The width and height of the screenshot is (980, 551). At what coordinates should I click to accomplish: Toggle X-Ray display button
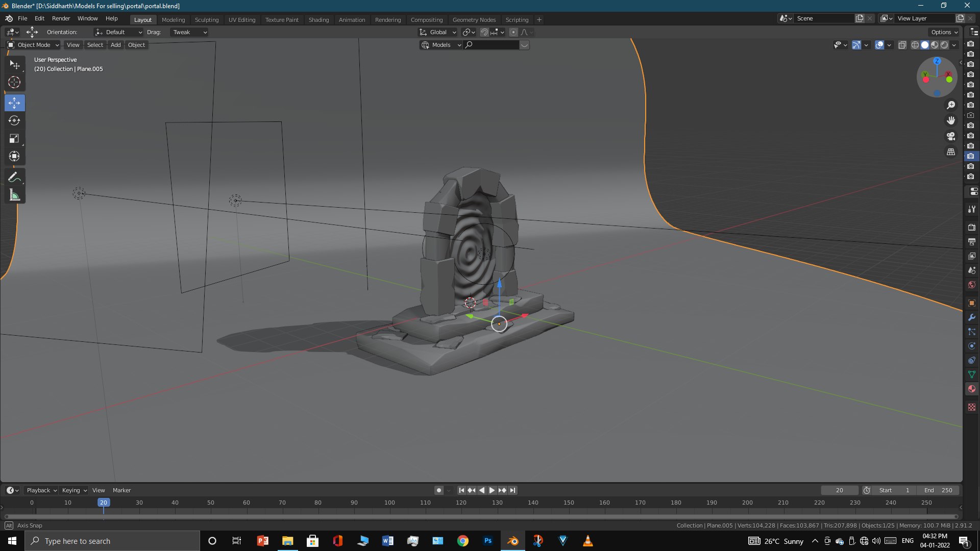tap(902, 45)
